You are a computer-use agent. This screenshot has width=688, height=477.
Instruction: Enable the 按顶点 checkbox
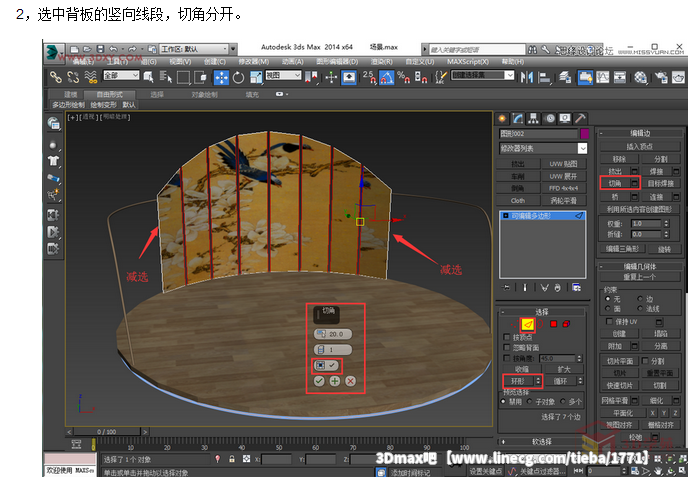[506, 337]
